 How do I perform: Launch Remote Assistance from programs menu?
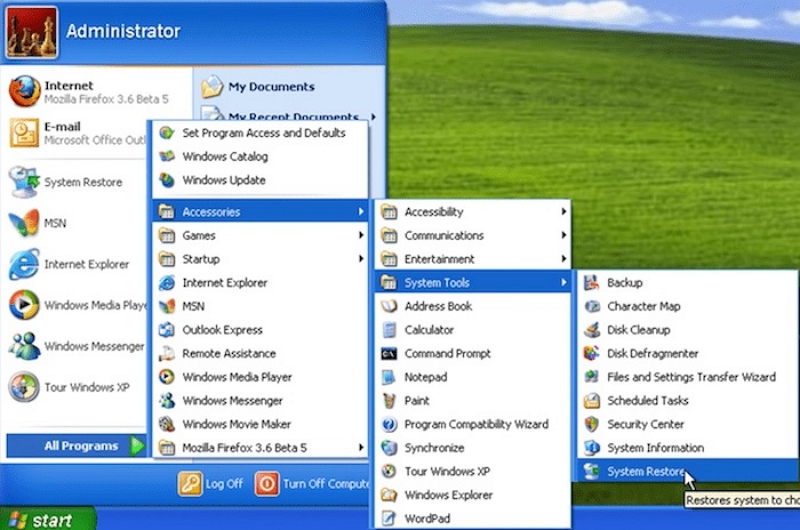tap(260, 354)
